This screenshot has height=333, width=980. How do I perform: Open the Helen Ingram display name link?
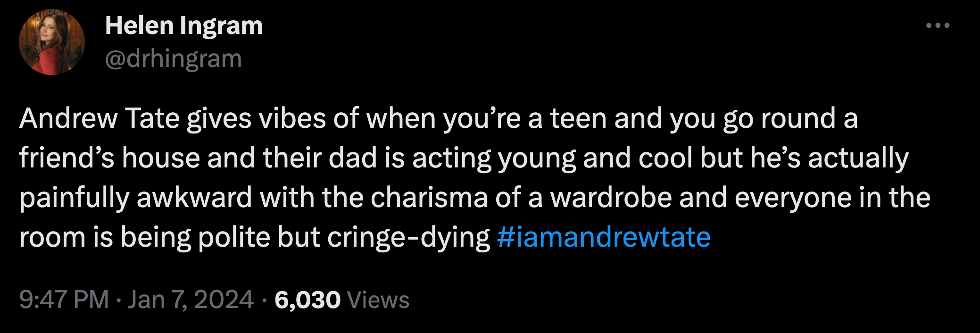[x=184, y=26]
